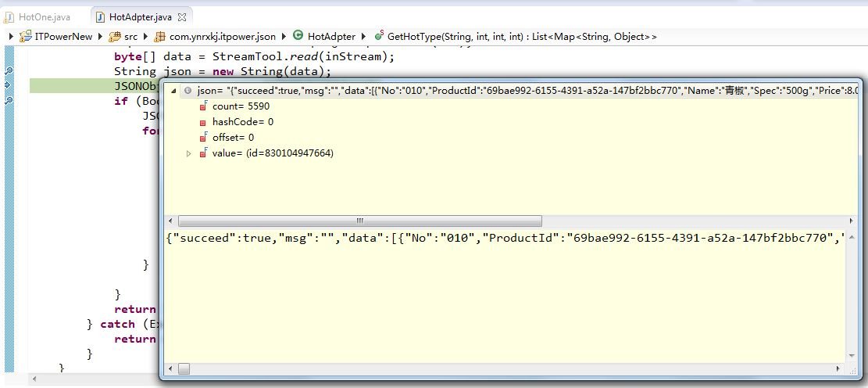Click the count field icon
The image size is (868, 388).
tap(203, 106)
